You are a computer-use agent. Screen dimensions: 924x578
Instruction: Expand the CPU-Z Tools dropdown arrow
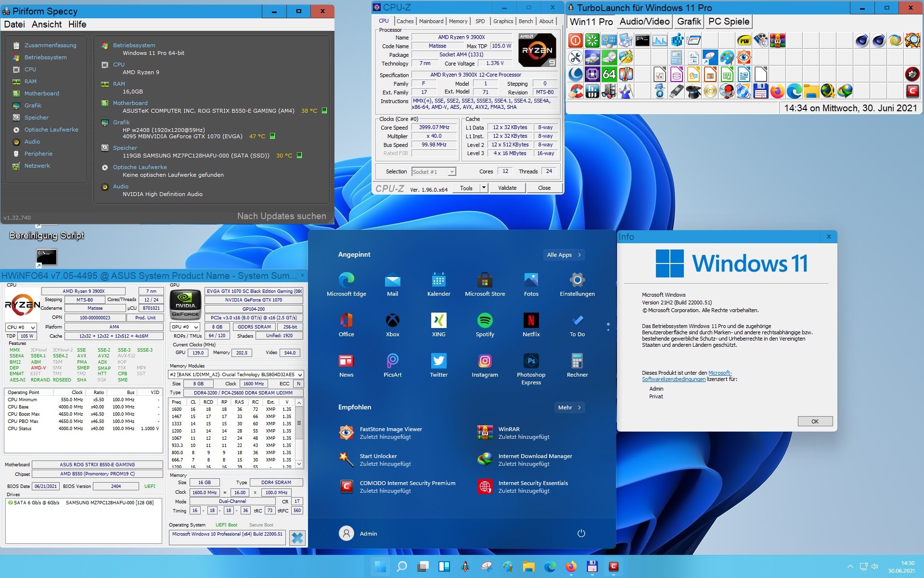tap(484, 188)
